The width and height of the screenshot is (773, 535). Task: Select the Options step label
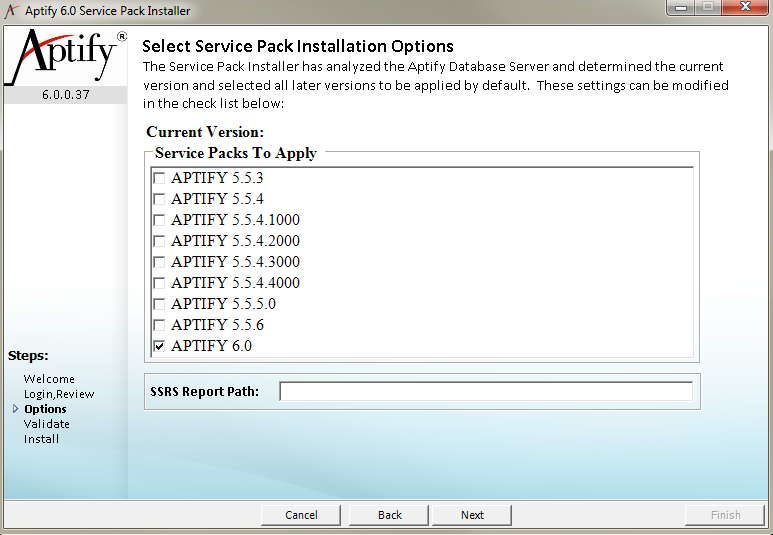click(45, 409)
